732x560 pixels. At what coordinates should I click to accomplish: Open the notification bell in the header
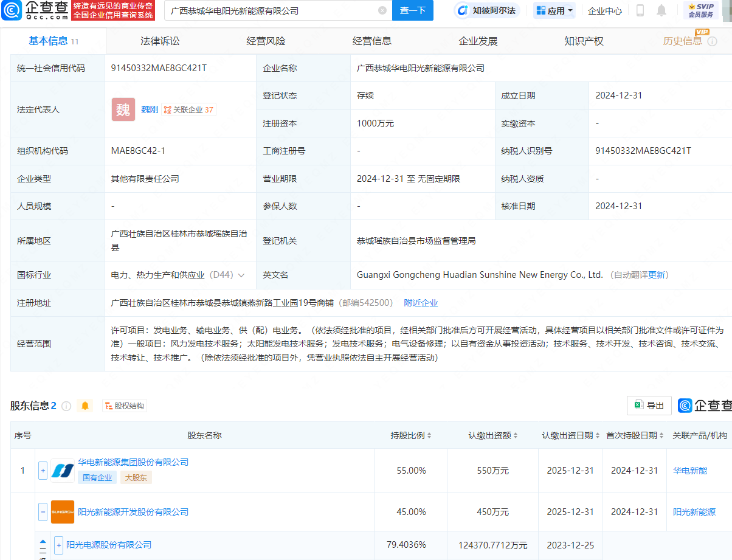click(661, 10)
